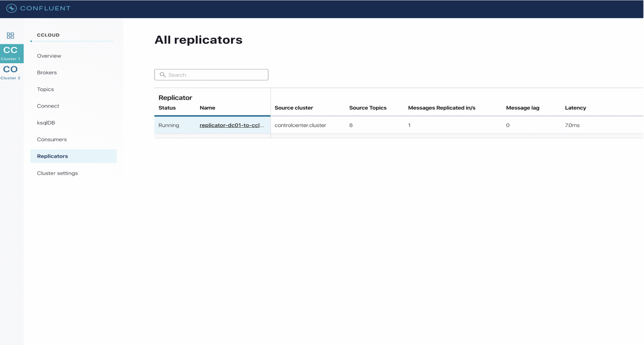
Task: Open Cluster settings
Action: (x=57, y=173)
